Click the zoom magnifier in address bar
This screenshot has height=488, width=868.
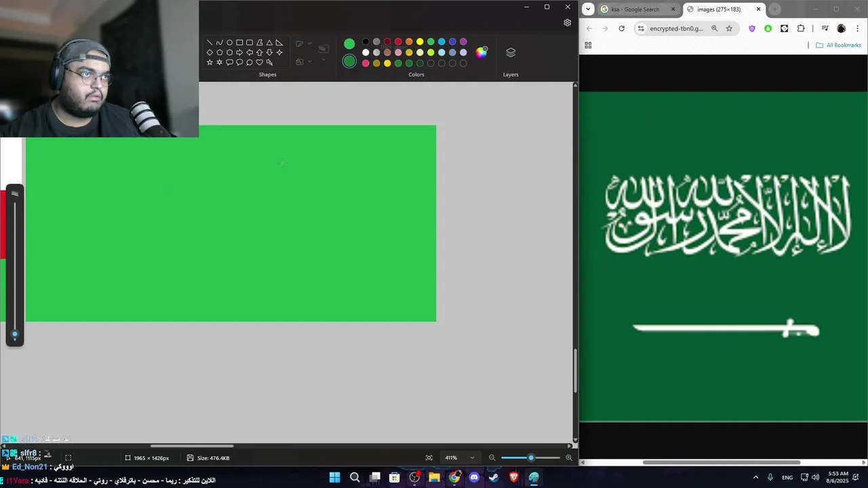tap(714, 28)
